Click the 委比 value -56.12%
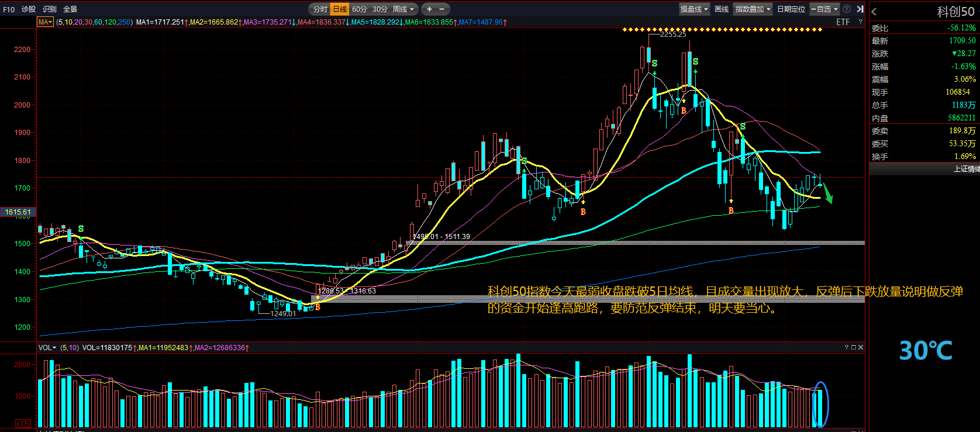The image size is (980, 432). click(961, 28)
